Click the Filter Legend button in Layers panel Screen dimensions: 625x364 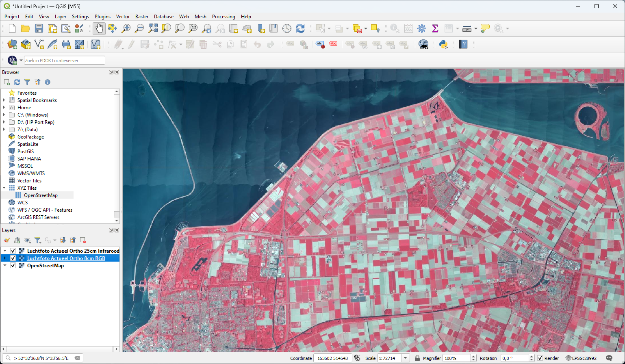coord(38,240)
